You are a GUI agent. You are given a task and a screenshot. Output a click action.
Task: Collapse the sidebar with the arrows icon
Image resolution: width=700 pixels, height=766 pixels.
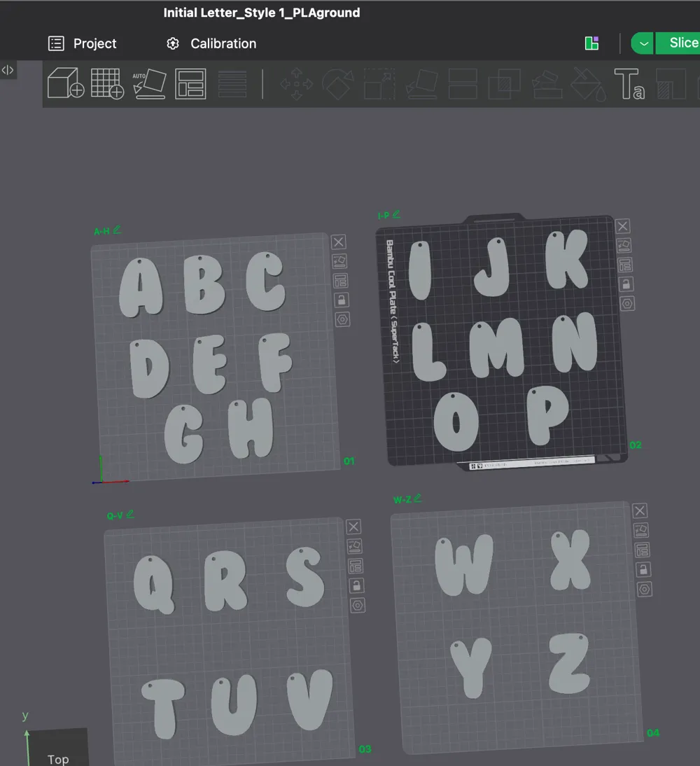(8, 70)
